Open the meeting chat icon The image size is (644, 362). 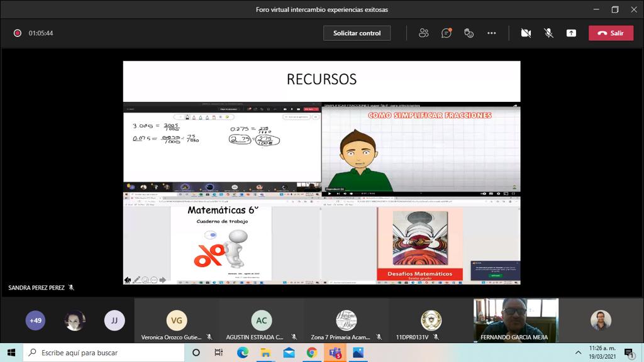click(447, 33)
